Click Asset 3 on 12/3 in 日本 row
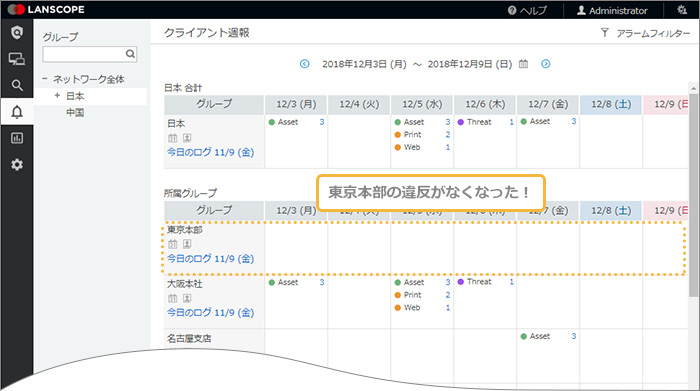 pos(296,122)
